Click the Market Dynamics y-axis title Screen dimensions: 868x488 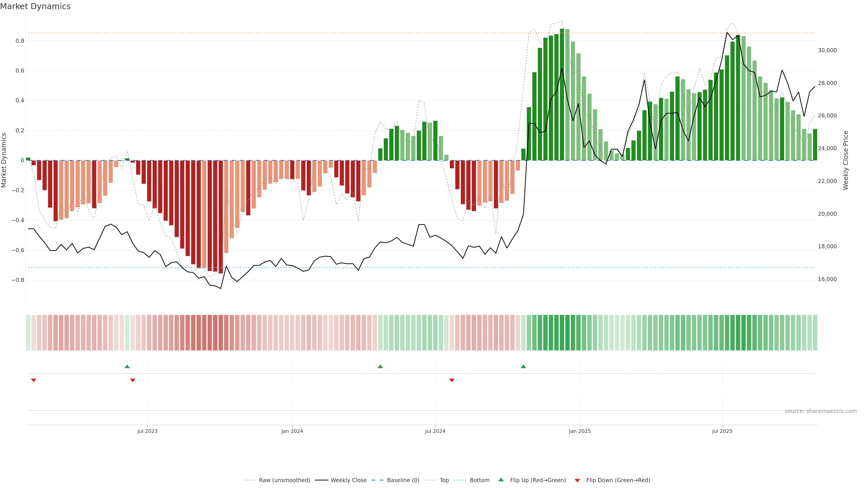click(x=4, y=160)
